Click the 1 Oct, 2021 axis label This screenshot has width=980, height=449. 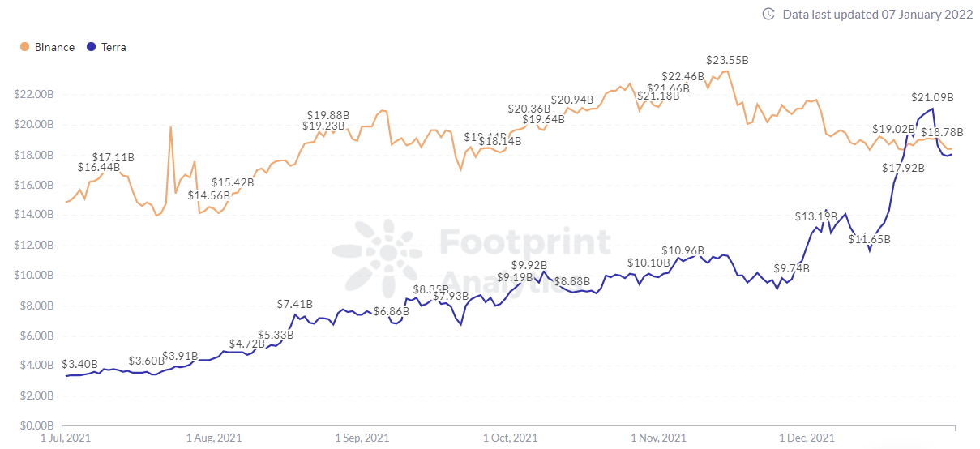[x=511, y=438]
